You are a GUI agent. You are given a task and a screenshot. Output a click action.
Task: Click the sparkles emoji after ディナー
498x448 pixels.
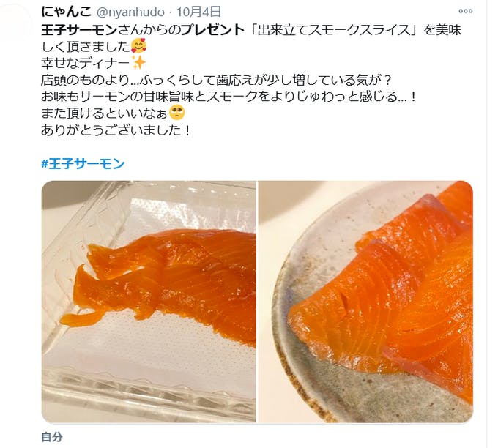pos(138,63)
